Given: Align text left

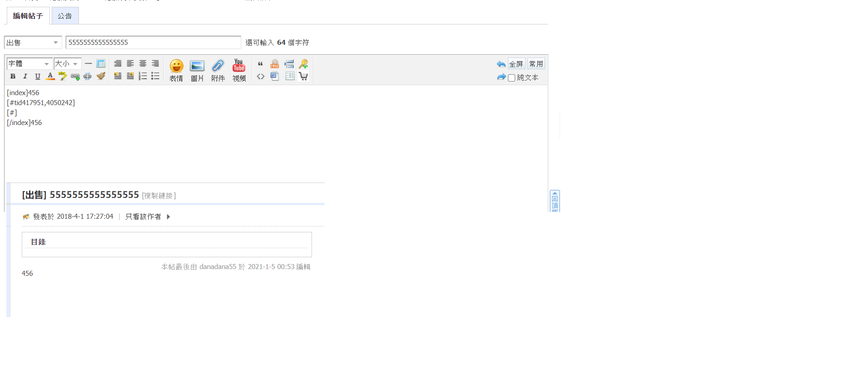Looking at the screenshot, I should pos(130,63).
